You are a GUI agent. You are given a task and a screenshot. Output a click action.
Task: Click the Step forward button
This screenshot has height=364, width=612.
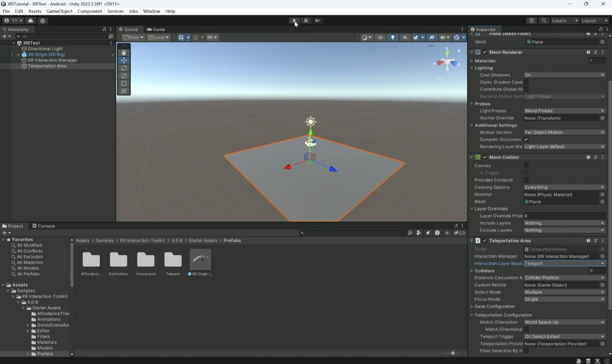pos(317,21)
